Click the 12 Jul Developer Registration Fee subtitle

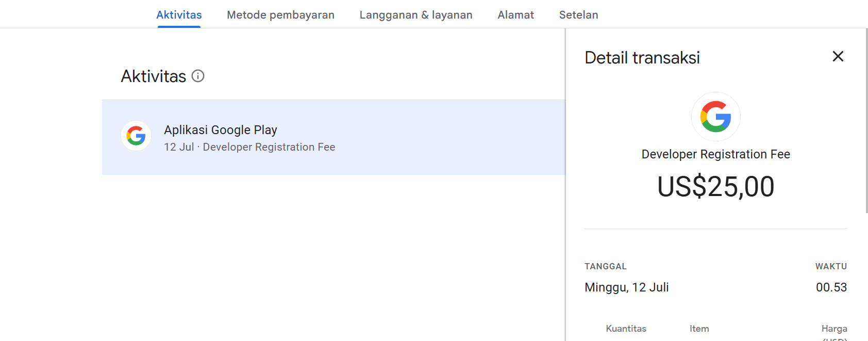pos(249,147)
